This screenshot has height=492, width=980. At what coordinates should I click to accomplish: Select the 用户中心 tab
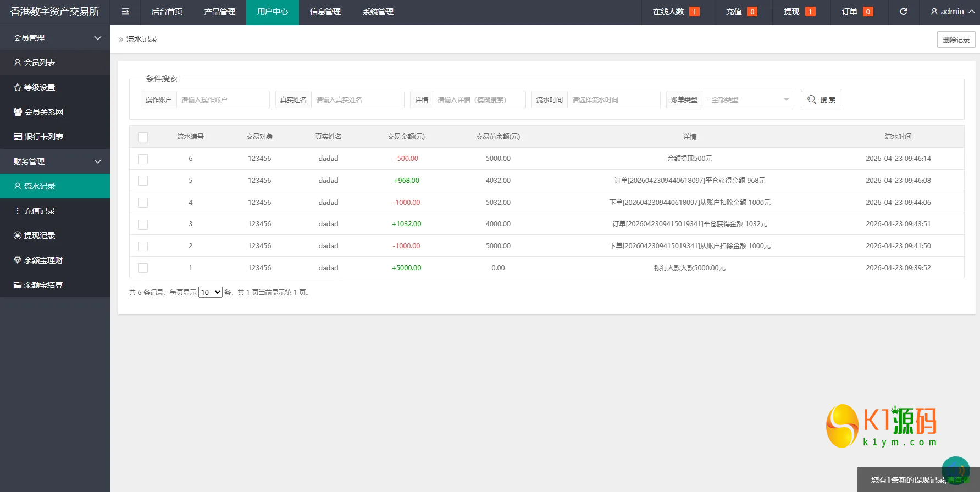(x=273, y=12)
